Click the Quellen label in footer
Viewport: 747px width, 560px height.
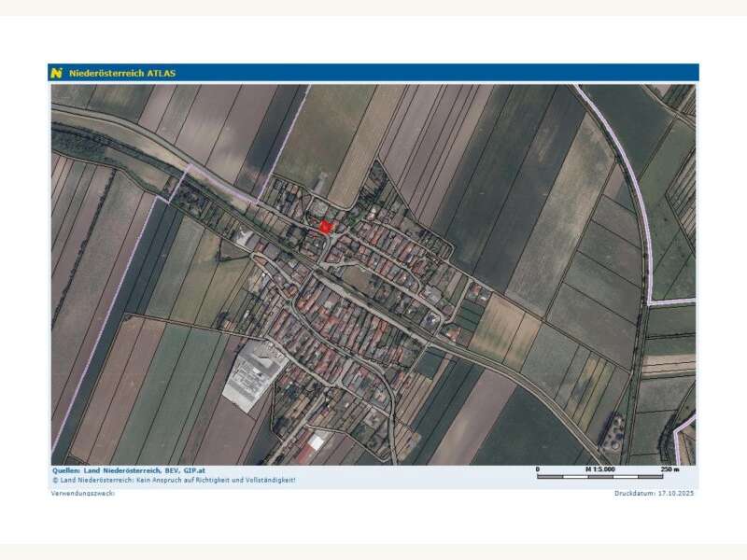click(65, 470)
